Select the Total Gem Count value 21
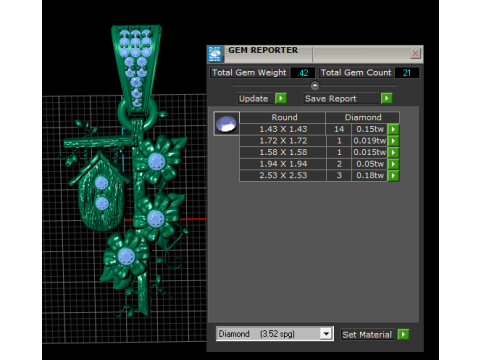Image resolution: width=480 pixels, height=360 pixels. (x=407, y=73)
